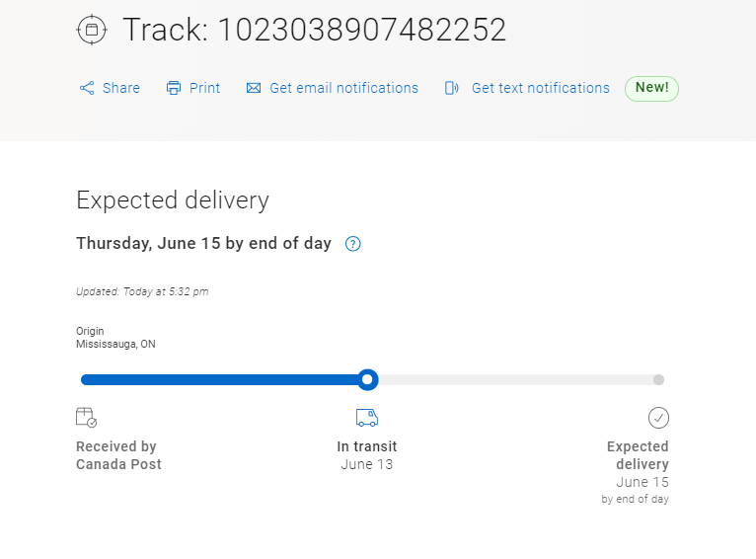Click the In transit progress marker circle
756x559 pixels.
[368, 379]
